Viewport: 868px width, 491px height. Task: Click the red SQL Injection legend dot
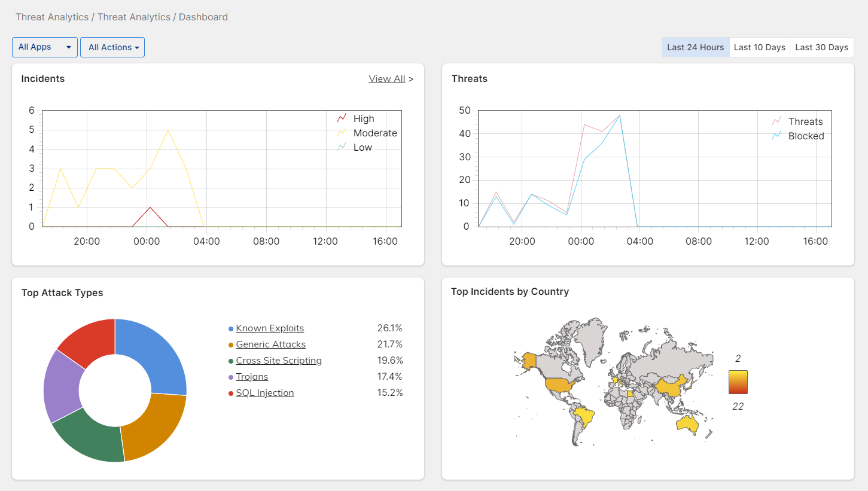point(231,394)
